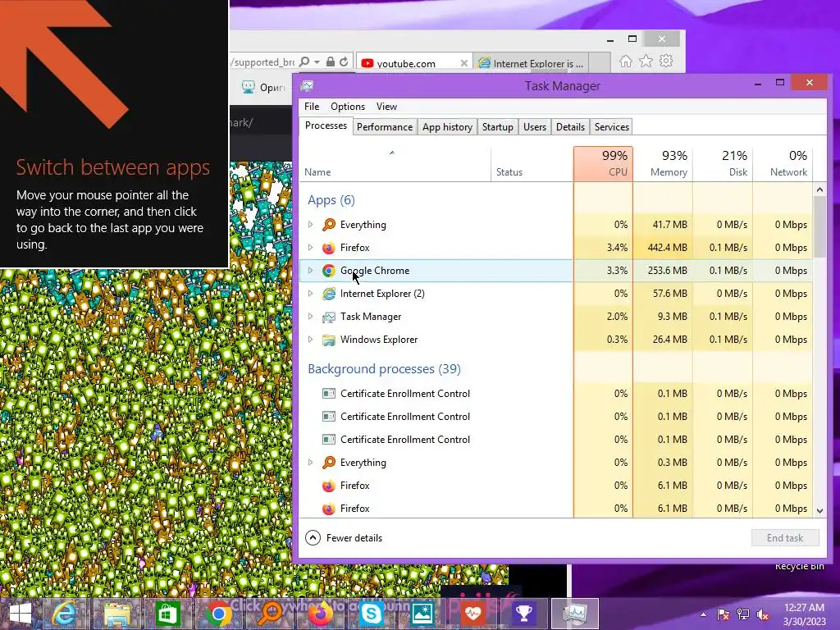This screenshot has height=630, width=840.
Task: Switch to the App history tab
Action: [447, 127]
